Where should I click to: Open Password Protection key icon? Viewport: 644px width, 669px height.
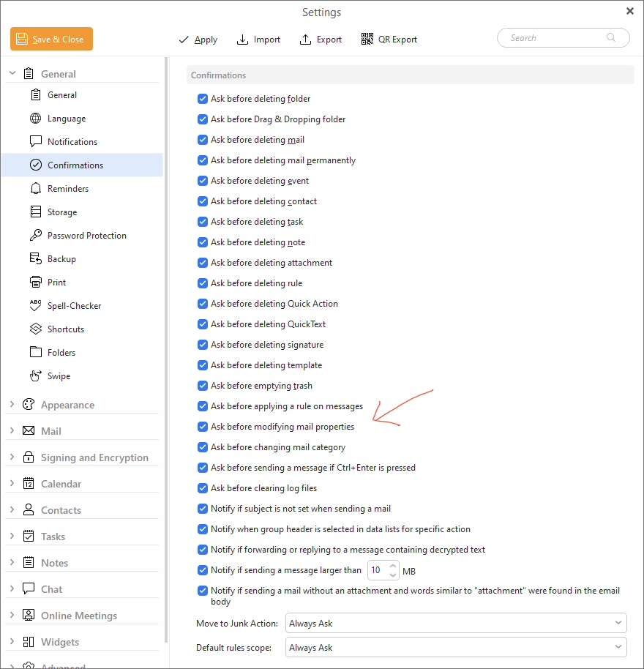[x=35, y=236]
